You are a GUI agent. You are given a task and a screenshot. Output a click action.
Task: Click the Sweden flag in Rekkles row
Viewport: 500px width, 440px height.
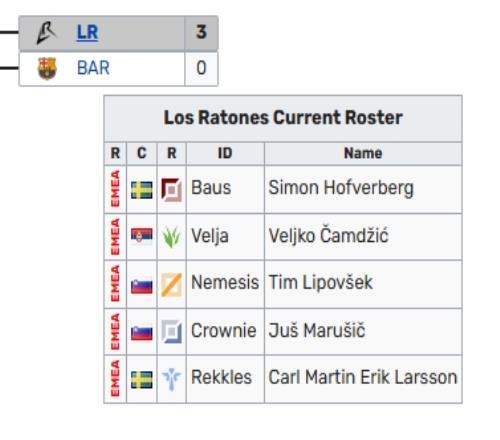[142, 380]
